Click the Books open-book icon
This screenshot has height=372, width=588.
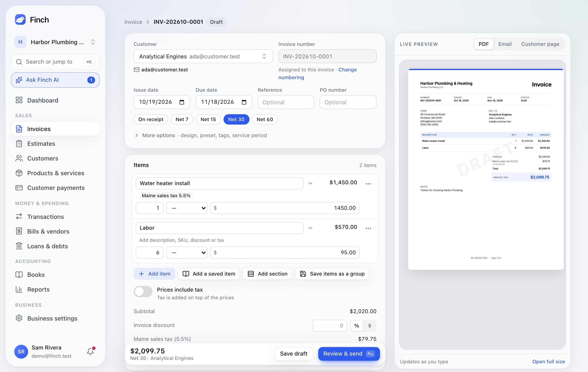[19, 274]
